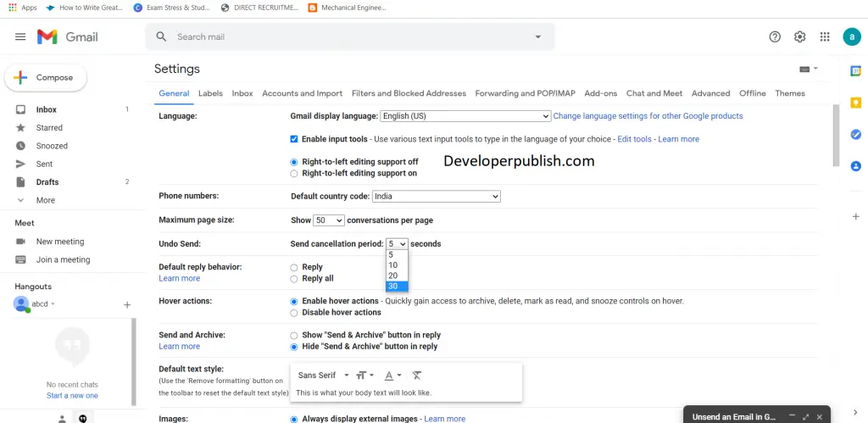
Task: Open Hangouts contacts person icon
Action: 62,419
